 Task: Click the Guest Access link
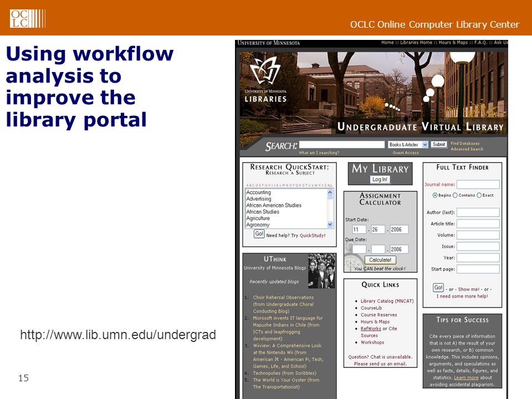pos(406,153)
